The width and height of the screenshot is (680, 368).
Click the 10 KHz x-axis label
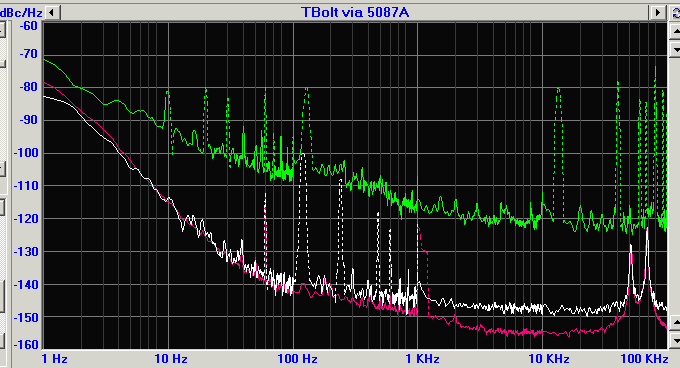pos(549,358)
